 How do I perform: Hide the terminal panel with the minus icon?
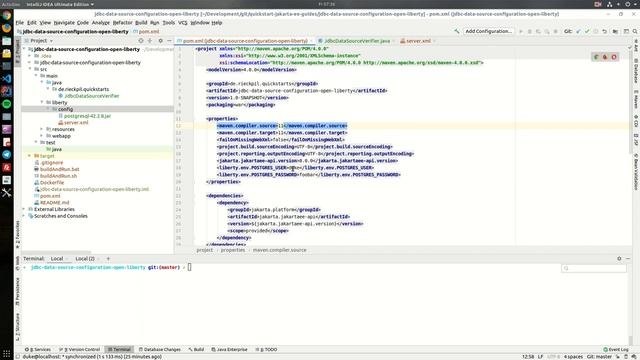pos(628,258)
